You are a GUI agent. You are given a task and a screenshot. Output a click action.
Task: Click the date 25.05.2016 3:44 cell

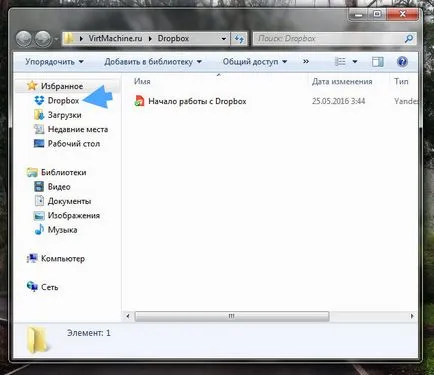[338, 101]
